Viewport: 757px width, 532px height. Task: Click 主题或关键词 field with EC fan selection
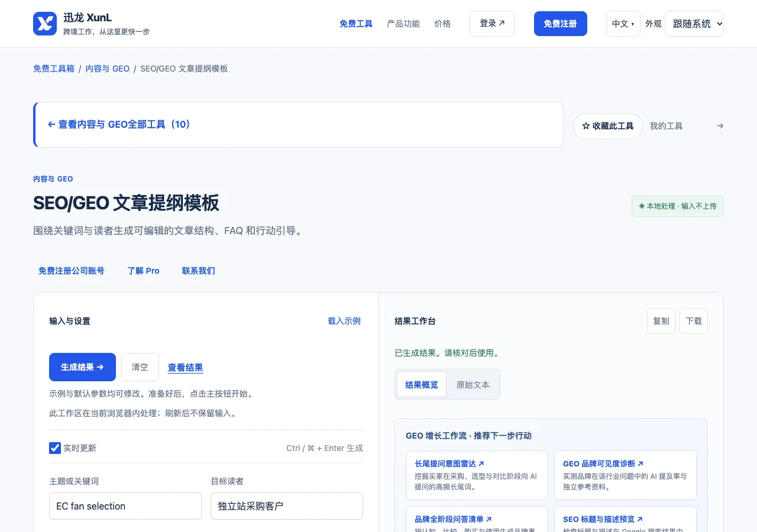coord(125,506)
